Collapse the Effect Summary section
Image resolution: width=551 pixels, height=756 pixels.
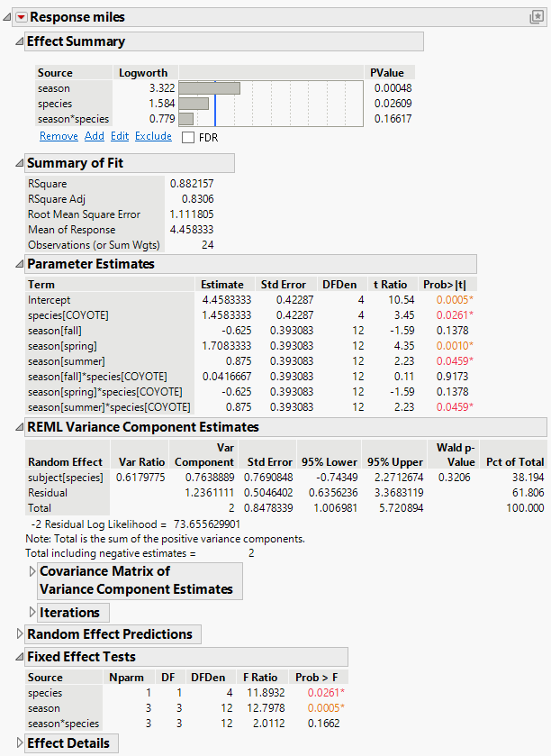tap(21, 41)
